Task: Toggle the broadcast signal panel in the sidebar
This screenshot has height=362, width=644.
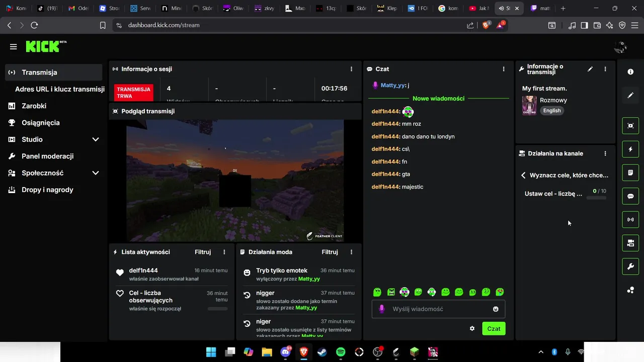Action: 630,220
